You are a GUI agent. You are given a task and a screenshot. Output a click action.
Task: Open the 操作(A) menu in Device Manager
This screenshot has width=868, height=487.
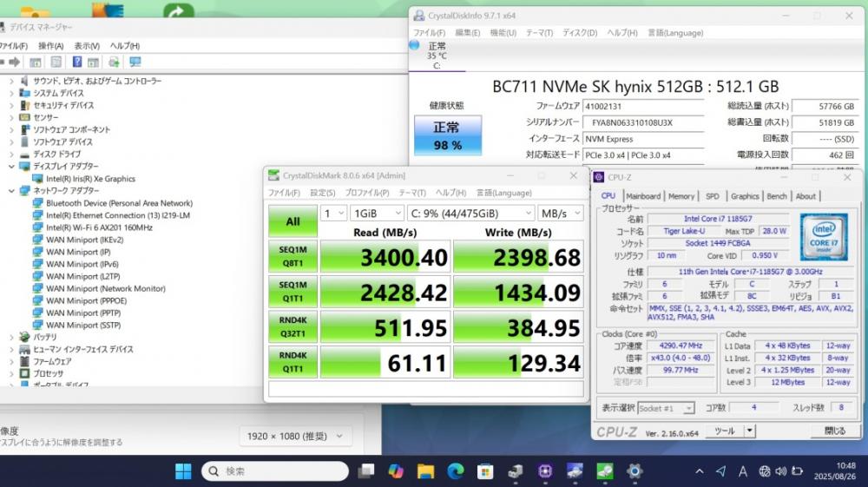51,46
